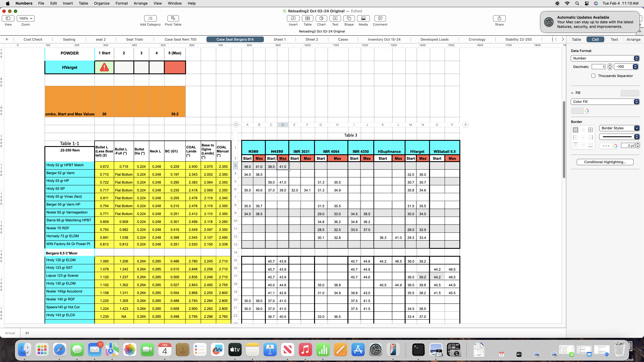
Task: Select the outline border option icon
Action: [x=575, y=130]
